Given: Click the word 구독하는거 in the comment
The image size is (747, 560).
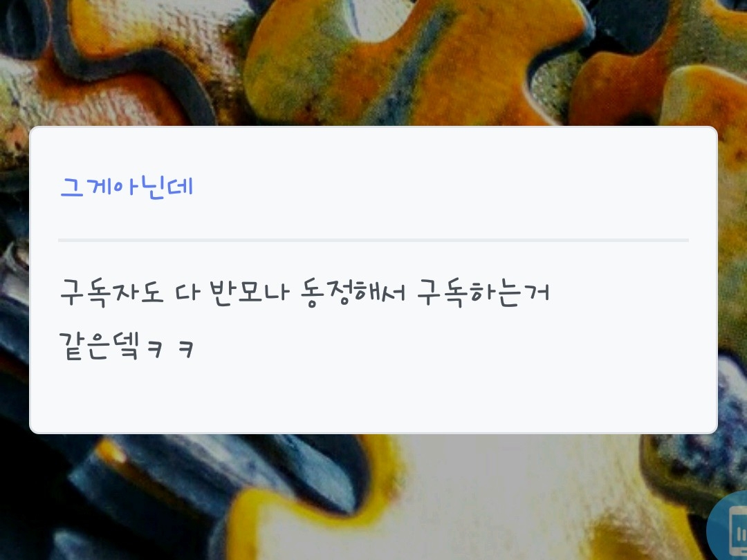Looking at the screenshot, I should click(483, 292).
